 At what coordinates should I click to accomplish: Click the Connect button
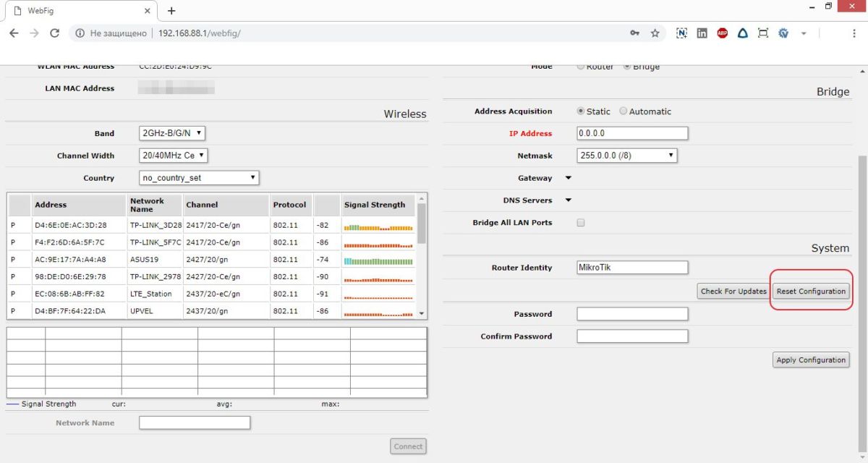click(408, 446)
